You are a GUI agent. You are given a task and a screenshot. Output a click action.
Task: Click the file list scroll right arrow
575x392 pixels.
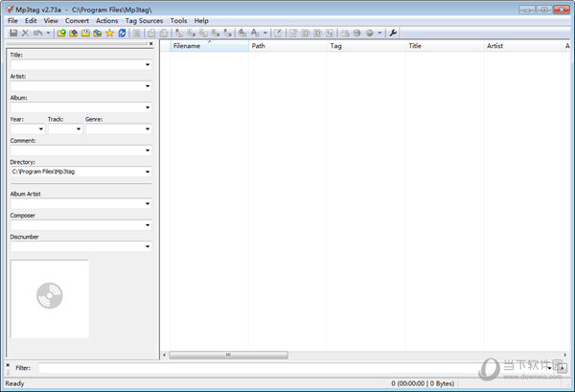564,355
